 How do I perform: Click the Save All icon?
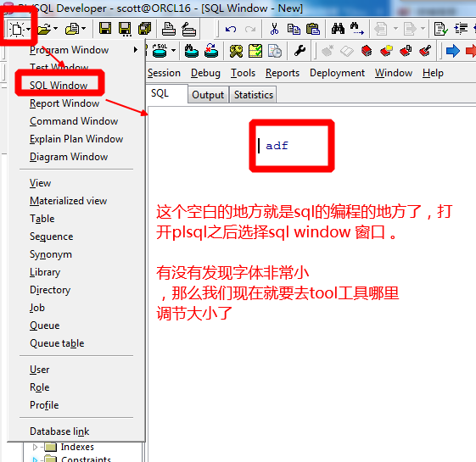(x=144, y=29)
